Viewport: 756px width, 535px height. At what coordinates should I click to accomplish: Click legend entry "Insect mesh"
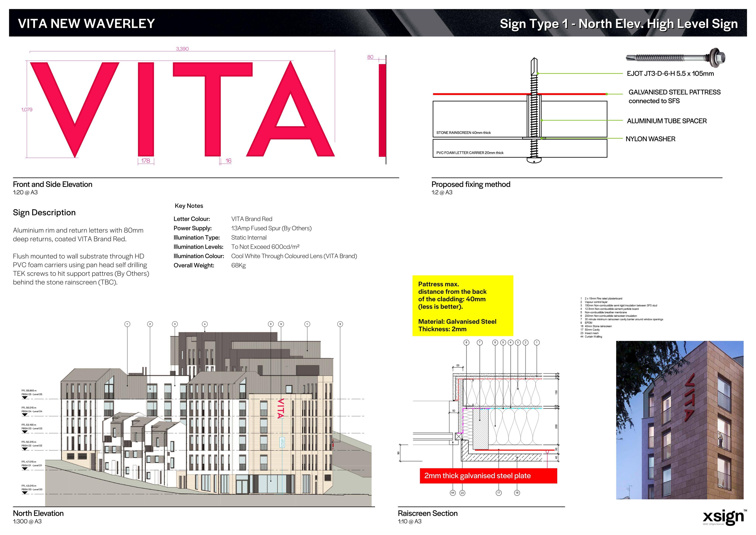click(x=591, y=333)
